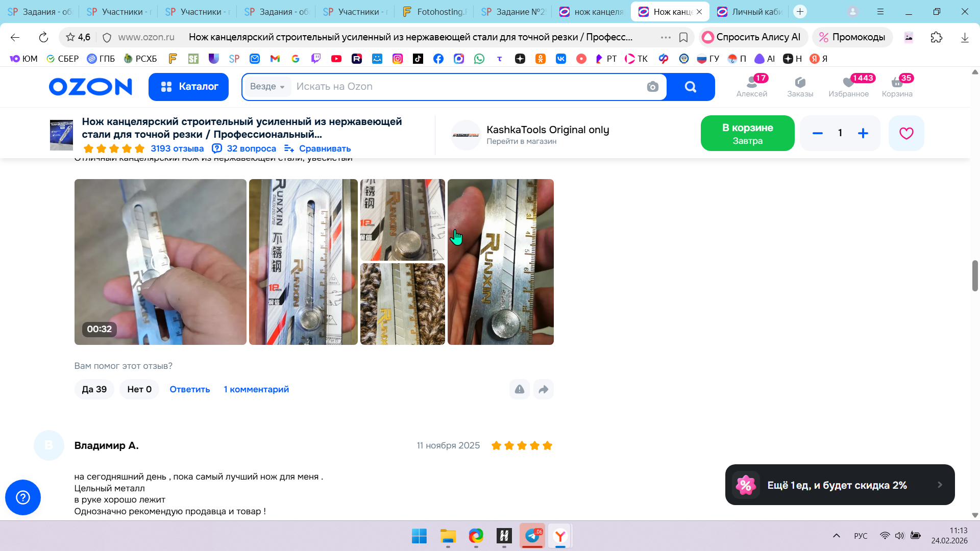Vote Да 39 on review helpfulness
980x551 pixels.
[x=94, y=389]
